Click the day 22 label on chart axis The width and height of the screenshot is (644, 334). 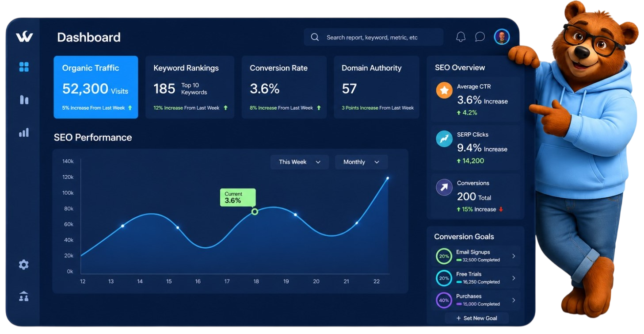coord(377,281)
